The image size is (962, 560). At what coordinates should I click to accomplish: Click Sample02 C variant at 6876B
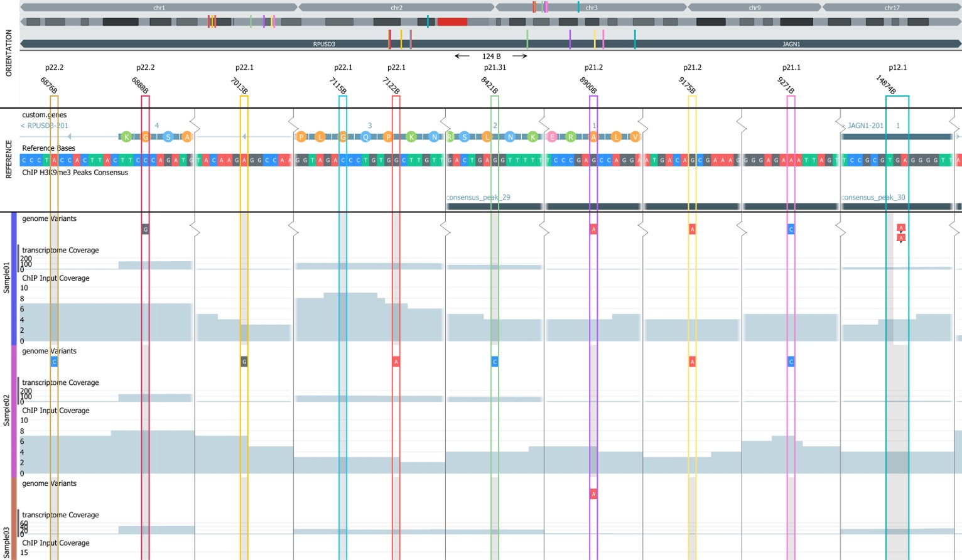click(x=54, y=362)
